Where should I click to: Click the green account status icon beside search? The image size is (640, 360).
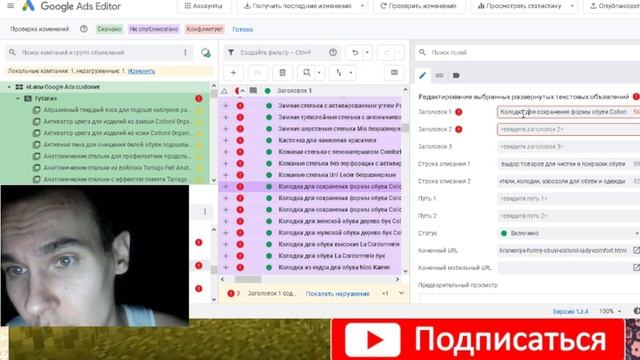click(x=206, y=53)
